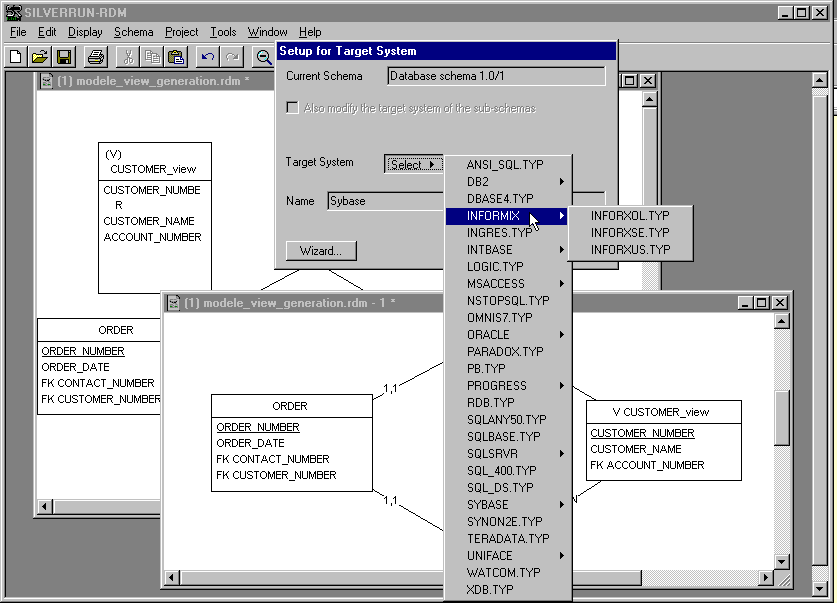Print the schema with the printer icon
Viewport: 837px width, 603px height.
pos(95,57)
